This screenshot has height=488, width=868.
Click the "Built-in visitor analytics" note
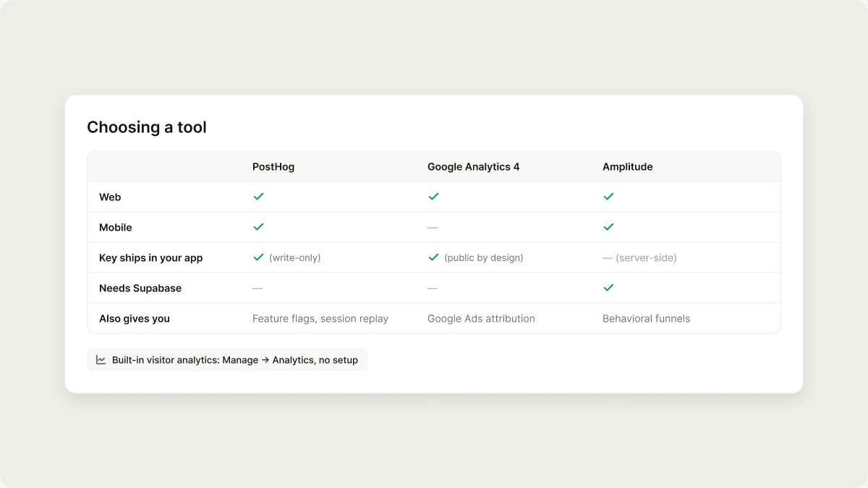[x=227, y=360]
